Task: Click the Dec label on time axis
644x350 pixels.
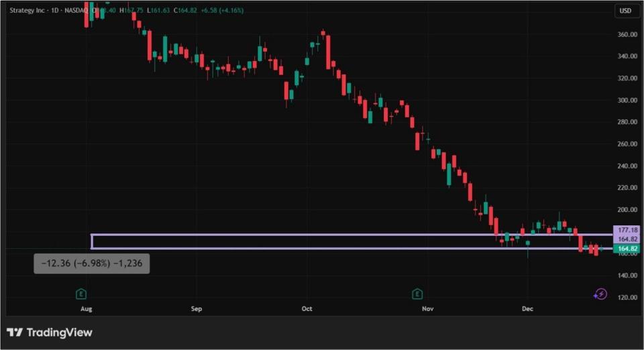Action: pyautogui.click(x=527, y=309)
